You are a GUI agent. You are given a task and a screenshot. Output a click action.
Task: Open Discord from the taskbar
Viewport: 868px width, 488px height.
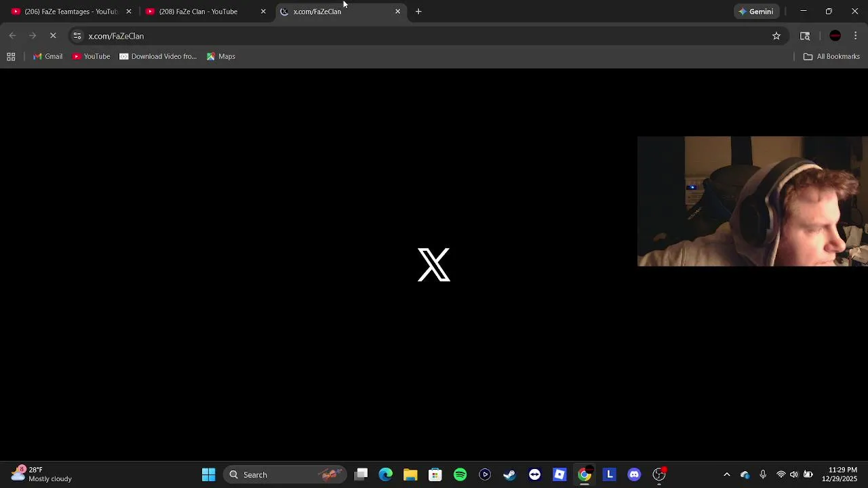pos(634,474)
